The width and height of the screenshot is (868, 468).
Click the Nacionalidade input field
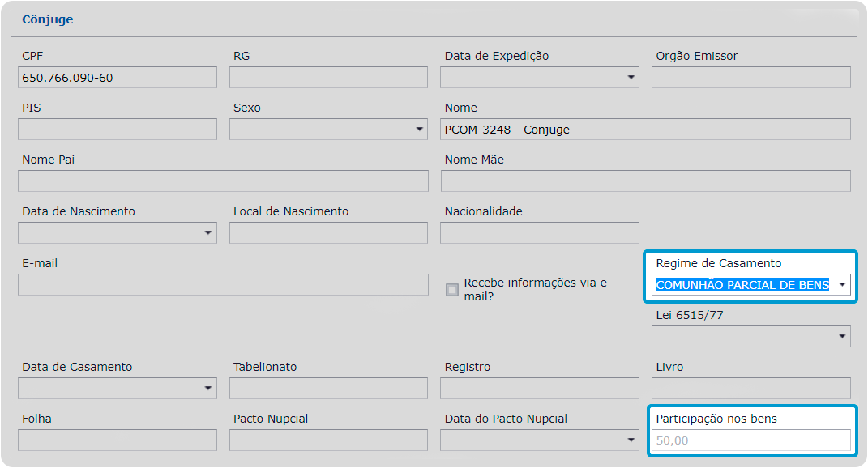(540, 233)
